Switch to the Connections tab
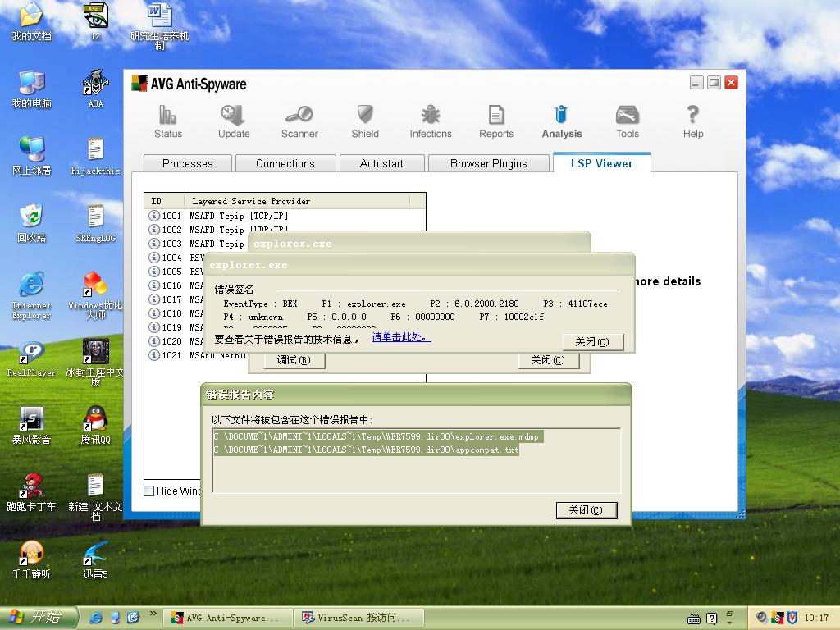This screenshot has height=630, width=840. (285, 163)
